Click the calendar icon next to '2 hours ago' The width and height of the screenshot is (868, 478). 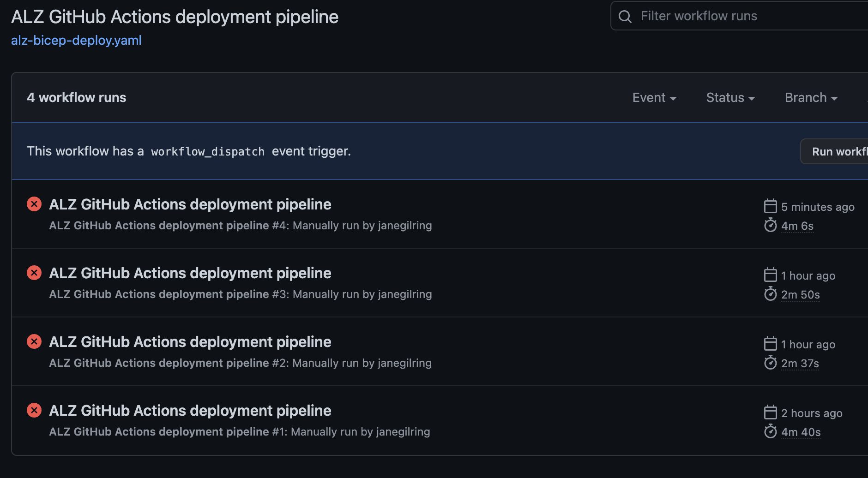(x=770, y=412)
